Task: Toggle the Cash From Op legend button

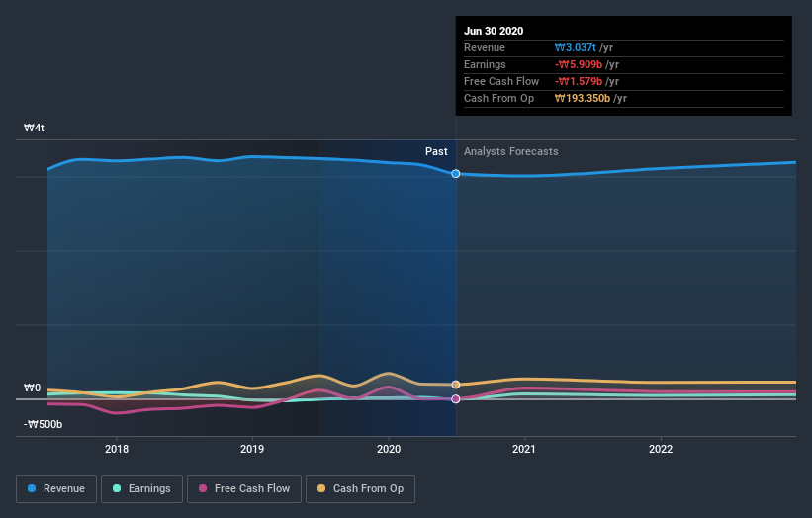Action: tap(360, 488)
